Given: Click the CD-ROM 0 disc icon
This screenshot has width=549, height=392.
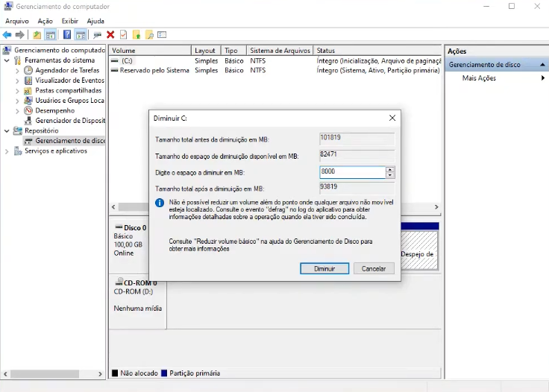Looking at the screenshot, I should pyautogui.click(x=119, y=281).
